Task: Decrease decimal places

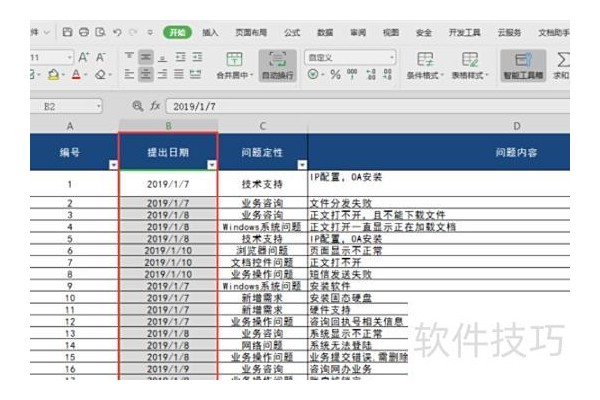Action: point(387,74)
